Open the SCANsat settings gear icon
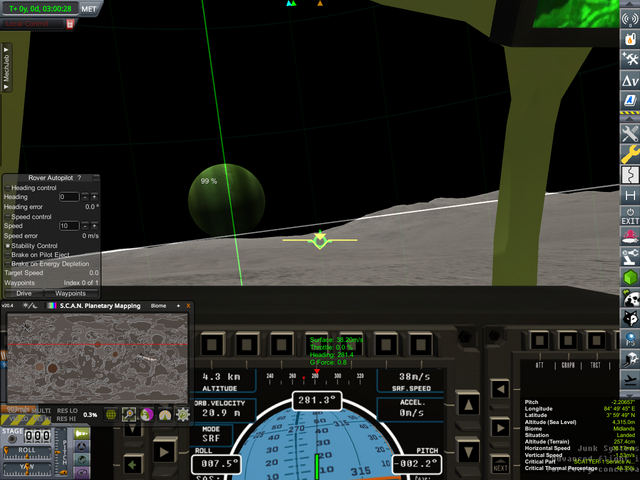640x480 pixels. (x=183, y=415)
